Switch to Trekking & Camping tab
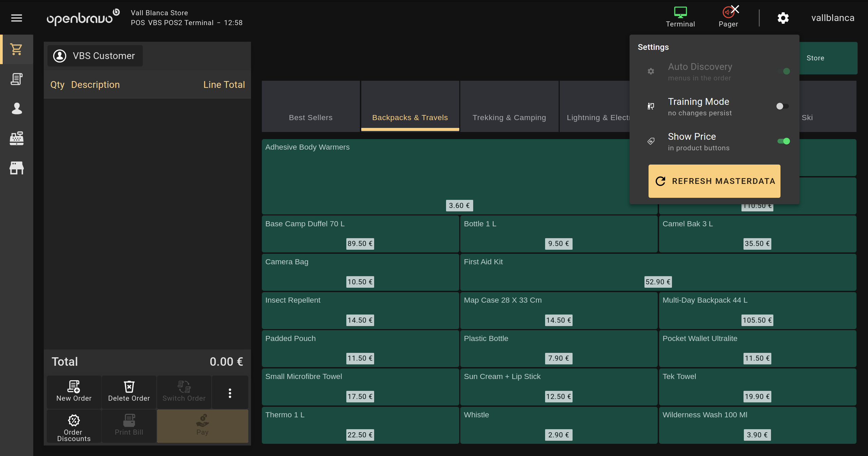 tap(509, 117)
